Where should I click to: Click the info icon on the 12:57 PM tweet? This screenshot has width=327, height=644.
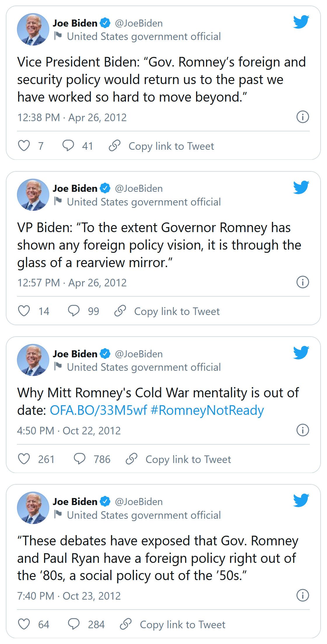point(302,282)
